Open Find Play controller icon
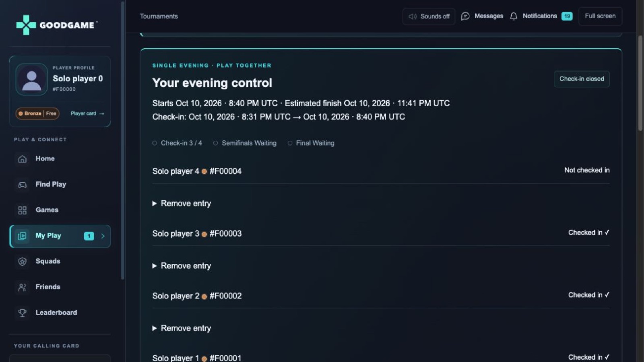Screen dimensions: 644x362 pyautogui.click(x=23, y=185)
